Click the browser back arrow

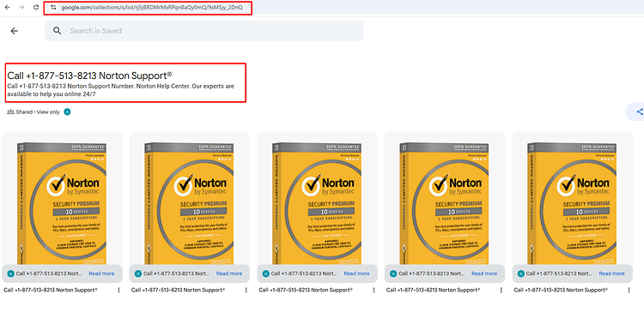click(8, 8)
